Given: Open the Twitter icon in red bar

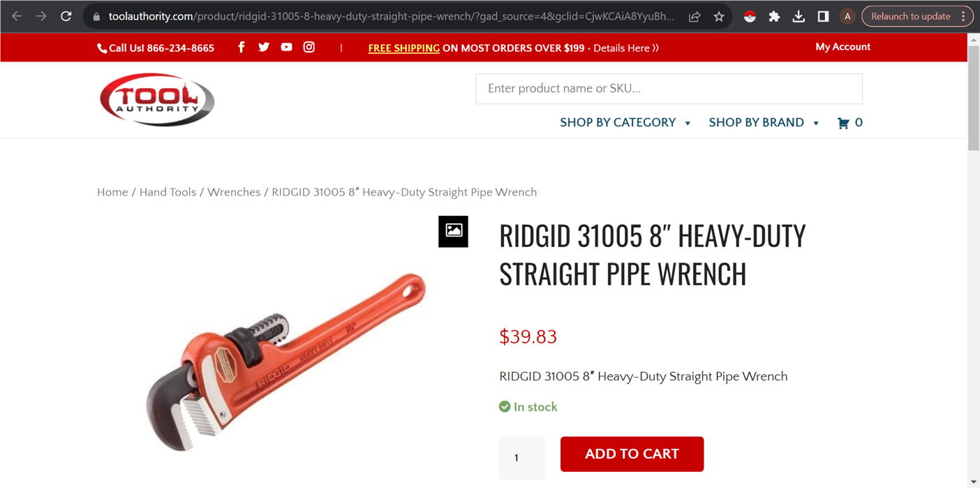Looking at the screenshot, I should [264, 47].
